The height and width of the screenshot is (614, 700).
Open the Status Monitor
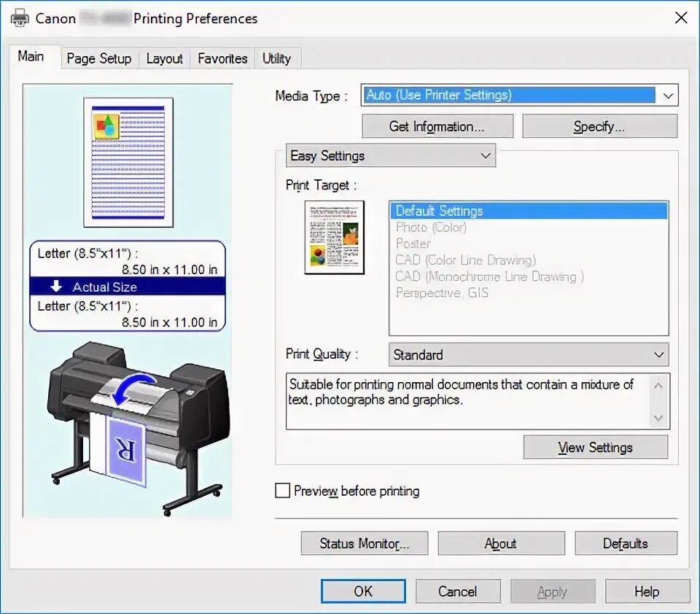point(365,543)
